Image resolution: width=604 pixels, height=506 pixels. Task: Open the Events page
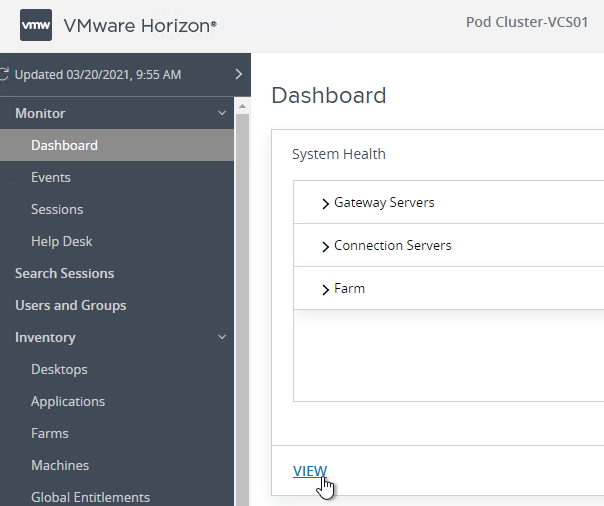point(51,178)
